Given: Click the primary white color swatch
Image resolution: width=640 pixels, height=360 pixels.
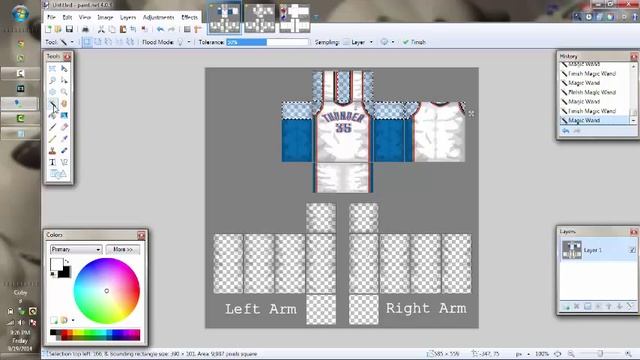Looking at the screenshot, I should pos(56,264).
